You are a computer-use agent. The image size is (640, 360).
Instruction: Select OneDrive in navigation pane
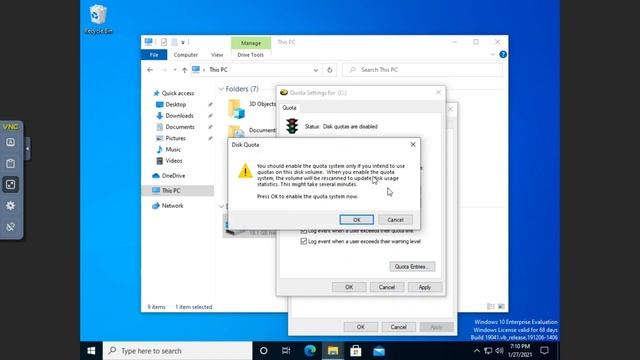point(173,176)
